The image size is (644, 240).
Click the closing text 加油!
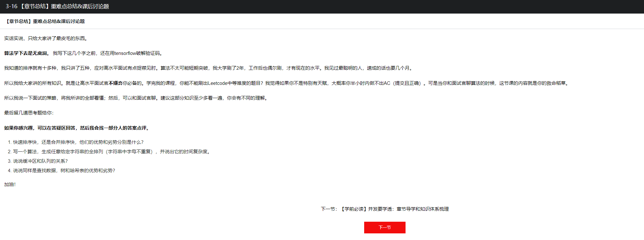click(x=10, y=184)
